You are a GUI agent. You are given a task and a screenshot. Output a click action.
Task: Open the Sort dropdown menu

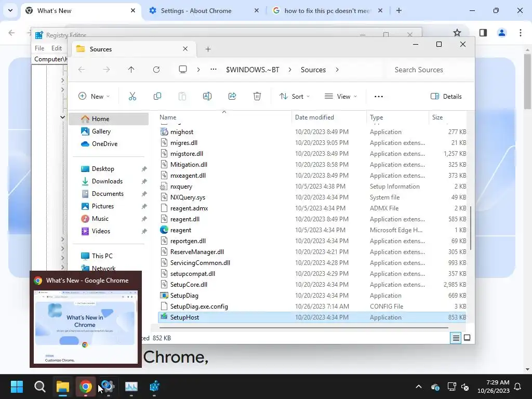tap(295, 96)
